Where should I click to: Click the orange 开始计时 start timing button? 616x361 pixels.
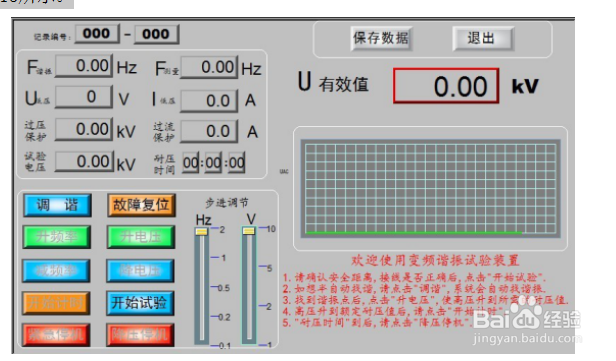56,303
